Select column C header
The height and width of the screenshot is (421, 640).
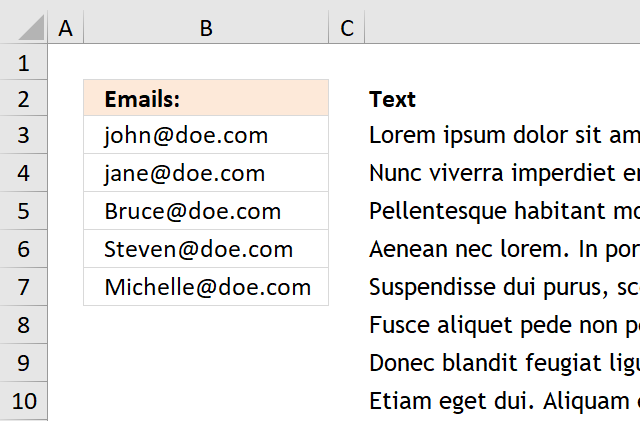tap(347, 28)
